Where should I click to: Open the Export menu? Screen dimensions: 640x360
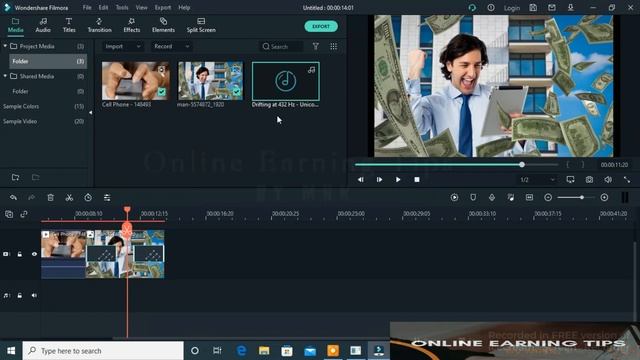click(163, 7)
